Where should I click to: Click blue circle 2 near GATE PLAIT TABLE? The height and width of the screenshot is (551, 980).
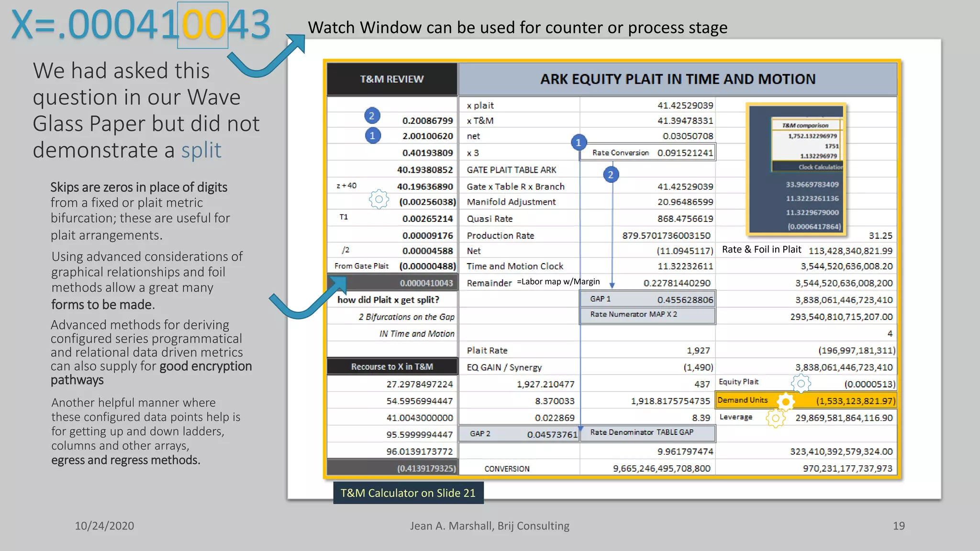[611, 175]
